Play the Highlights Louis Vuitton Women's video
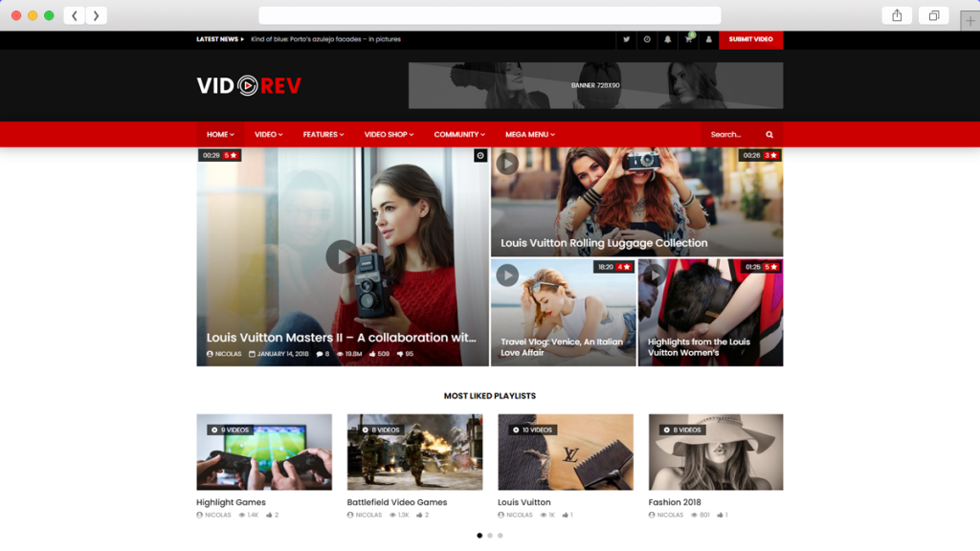Screen dimensions: 980x551 (655, 275)
